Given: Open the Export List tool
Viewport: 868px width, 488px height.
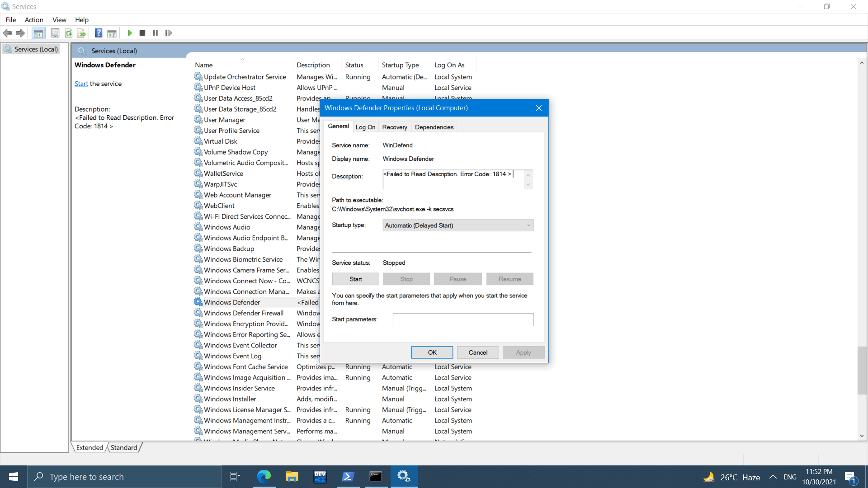Looking at the screenshot, I should pos(81,33).
